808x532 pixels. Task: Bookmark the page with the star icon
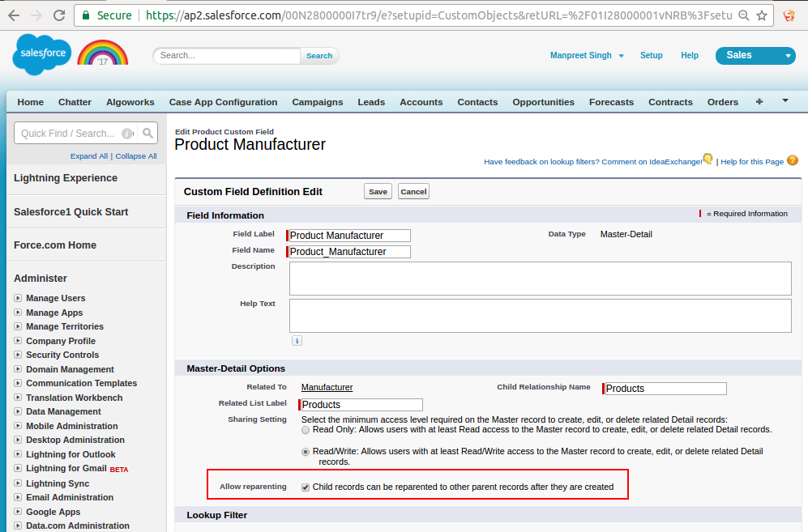pos(762,15)
